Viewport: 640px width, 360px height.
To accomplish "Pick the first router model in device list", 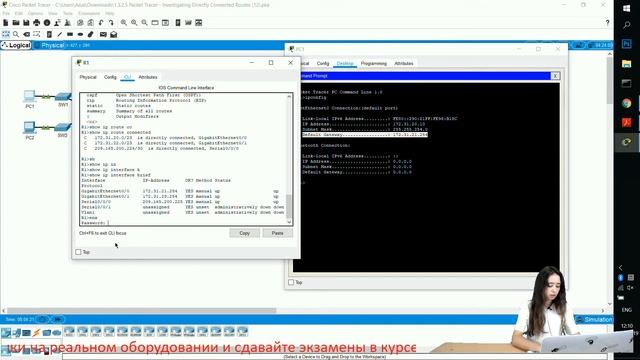I will (x=69, y=331).
